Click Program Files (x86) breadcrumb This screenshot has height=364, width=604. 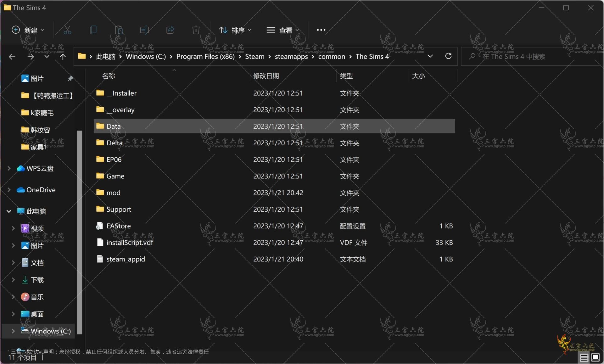click(x=205, y=56)
